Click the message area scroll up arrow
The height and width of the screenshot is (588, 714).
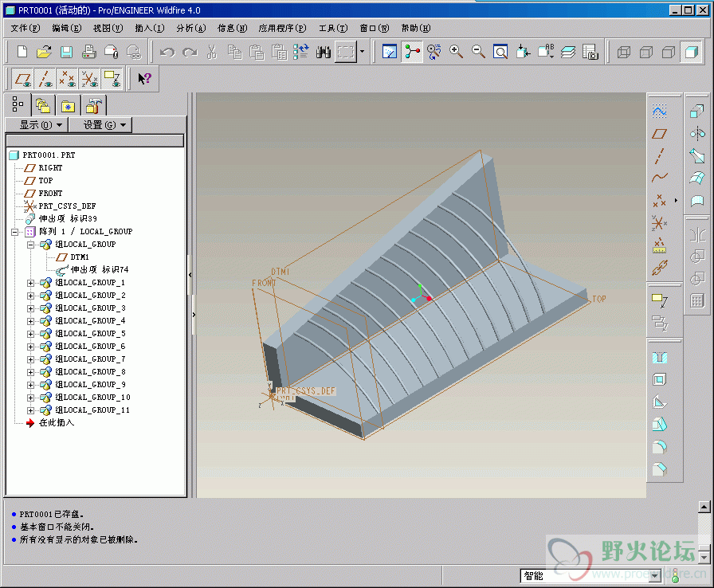(704, 507)
